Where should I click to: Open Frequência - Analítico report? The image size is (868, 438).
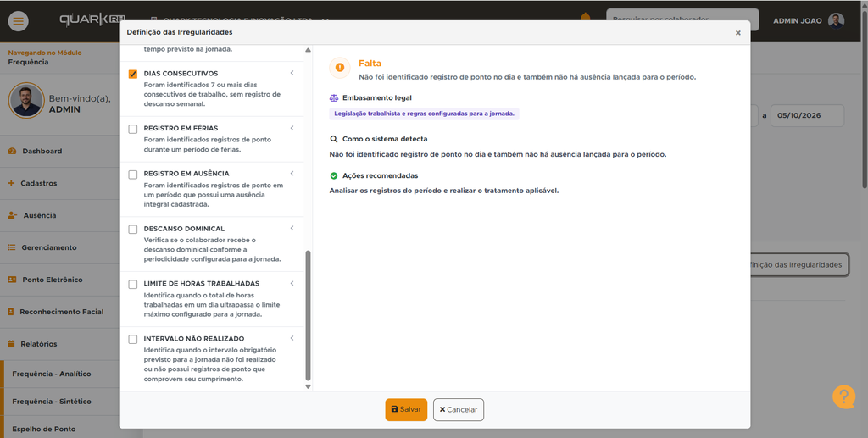(x=61, y=374)
